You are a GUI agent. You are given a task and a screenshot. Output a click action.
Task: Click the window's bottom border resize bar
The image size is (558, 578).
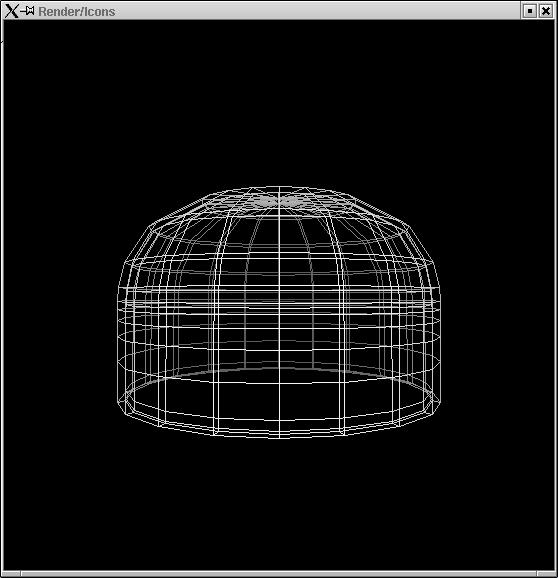tap(279, 574)
